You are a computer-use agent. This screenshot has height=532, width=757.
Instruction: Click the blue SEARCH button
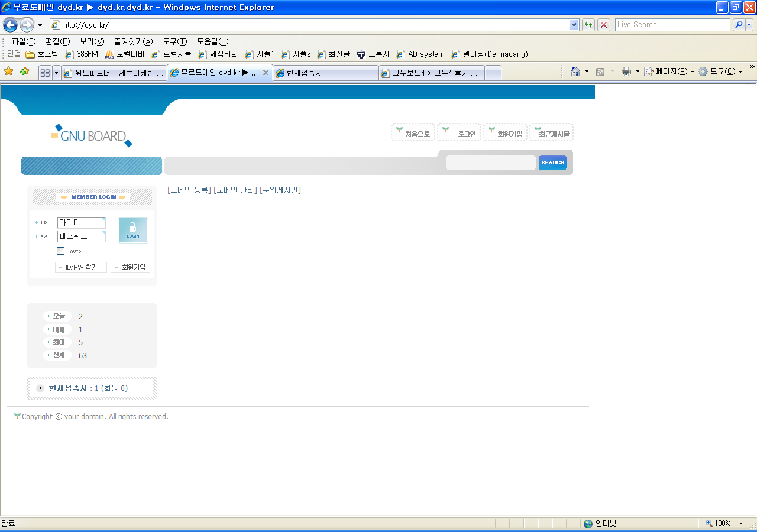click(552, 163)
